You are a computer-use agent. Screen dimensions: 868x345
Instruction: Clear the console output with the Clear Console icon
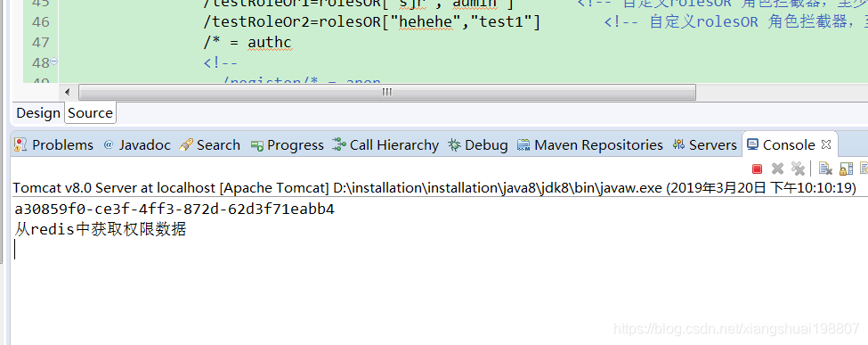tap(825, 168)
